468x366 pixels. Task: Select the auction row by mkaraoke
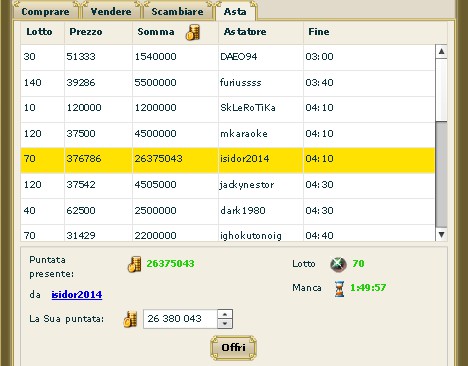pyautogui.click(x=228, y=134)
